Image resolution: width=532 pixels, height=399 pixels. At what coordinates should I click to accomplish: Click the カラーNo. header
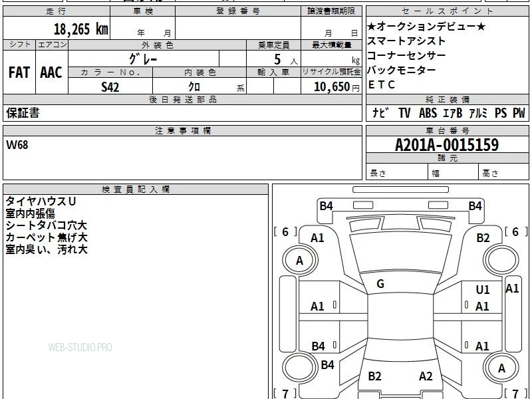click(x=110, y=72)
